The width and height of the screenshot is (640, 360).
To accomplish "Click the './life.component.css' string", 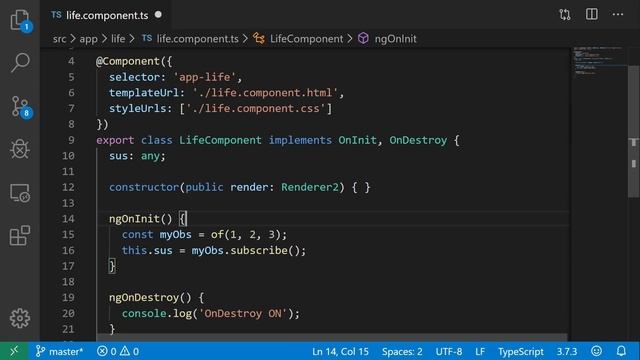I will point(256,109).
